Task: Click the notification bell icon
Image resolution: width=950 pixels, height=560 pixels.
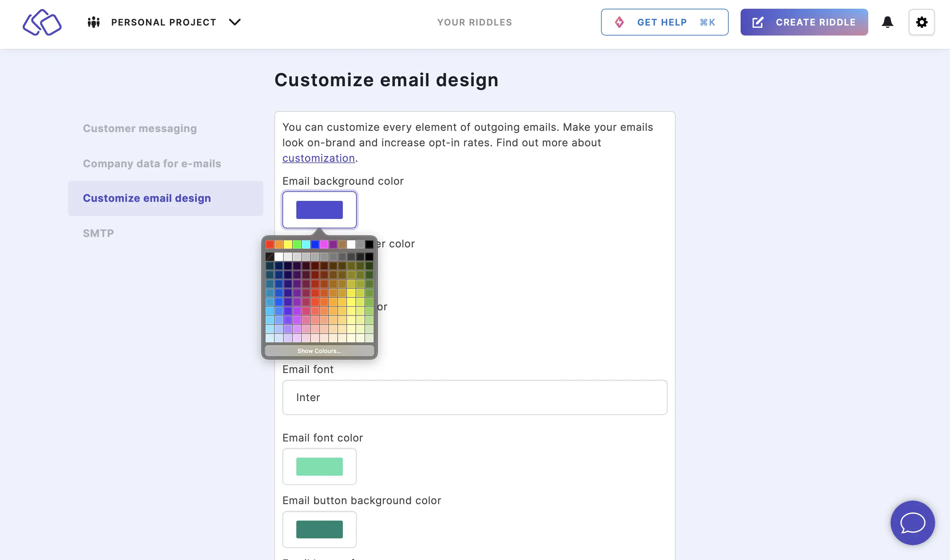Action: pyautogui.click(x=888, y=22)
